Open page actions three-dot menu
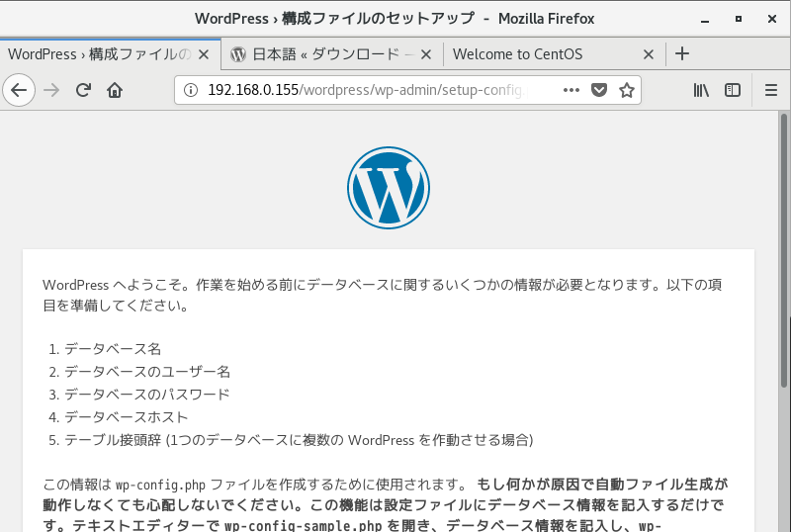The height and width of the screenshot is (532, 791). coord(571,90)
